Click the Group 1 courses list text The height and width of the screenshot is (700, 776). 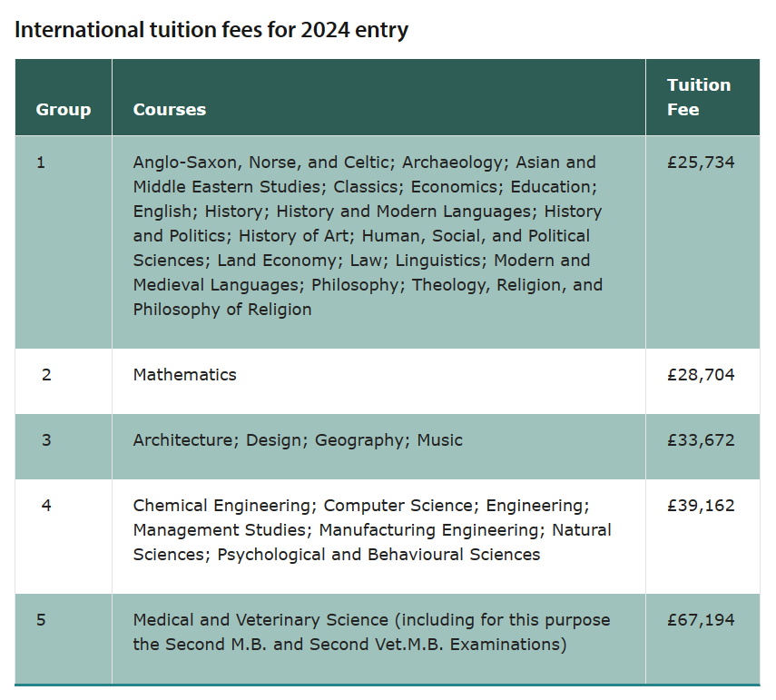[368, 236]
